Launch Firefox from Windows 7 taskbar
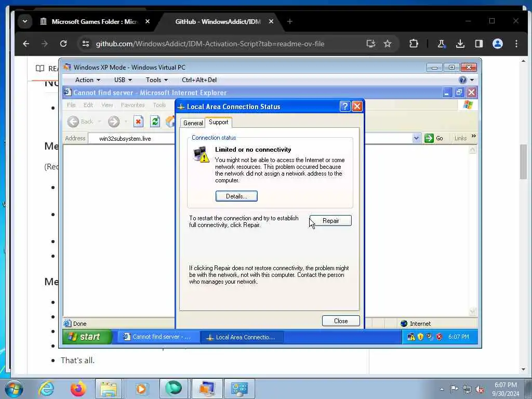The width and height of the screenshot is (532, 399). point(78,389)
